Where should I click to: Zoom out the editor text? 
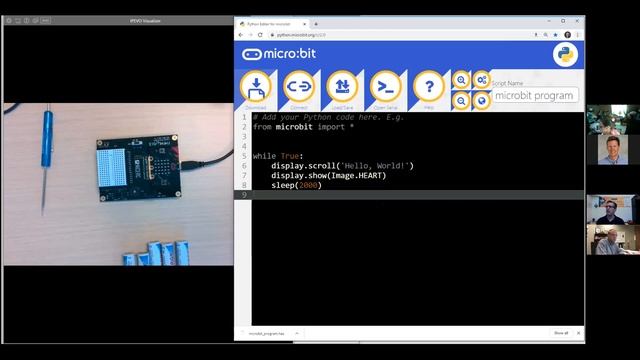click(x=461, y=101)
